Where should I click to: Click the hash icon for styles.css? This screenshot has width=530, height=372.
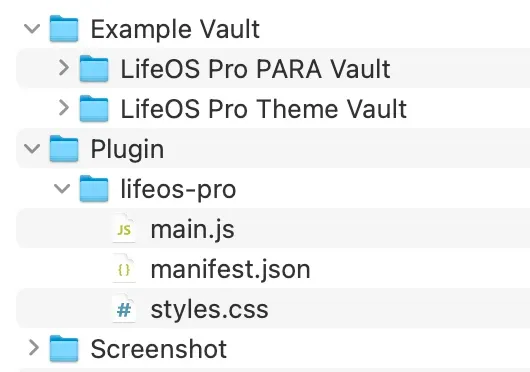[124, 308]
